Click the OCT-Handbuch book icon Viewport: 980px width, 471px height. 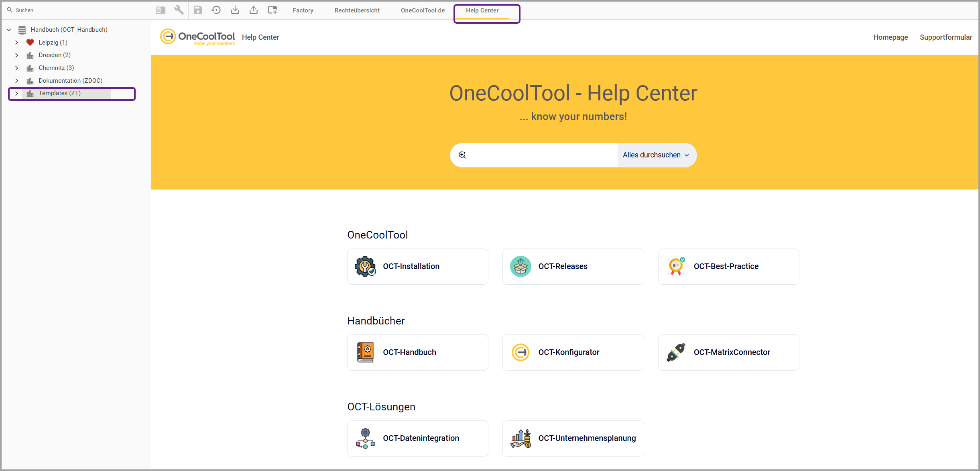point(365,352)
